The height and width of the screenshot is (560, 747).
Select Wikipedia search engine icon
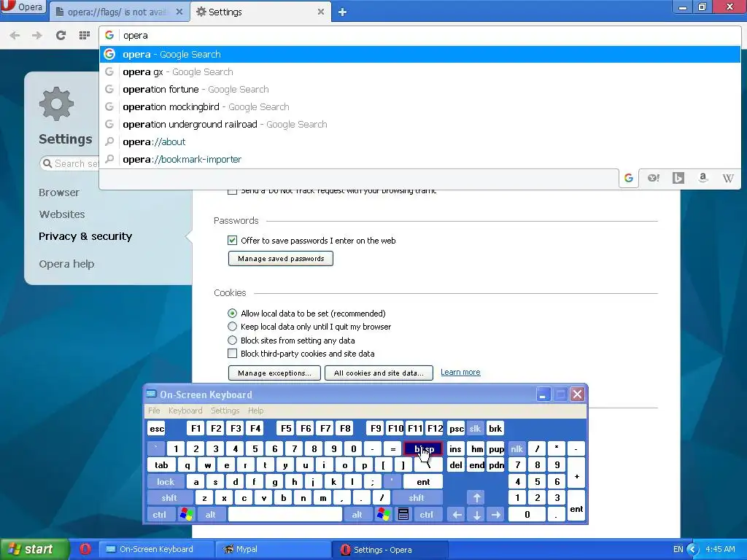point(727,178)
